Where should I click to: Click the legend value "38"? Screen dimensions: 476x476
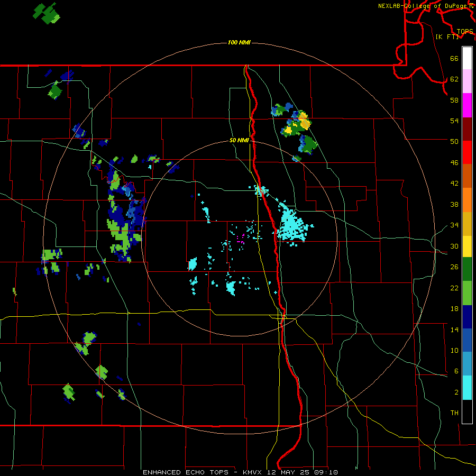pos(454,204)
